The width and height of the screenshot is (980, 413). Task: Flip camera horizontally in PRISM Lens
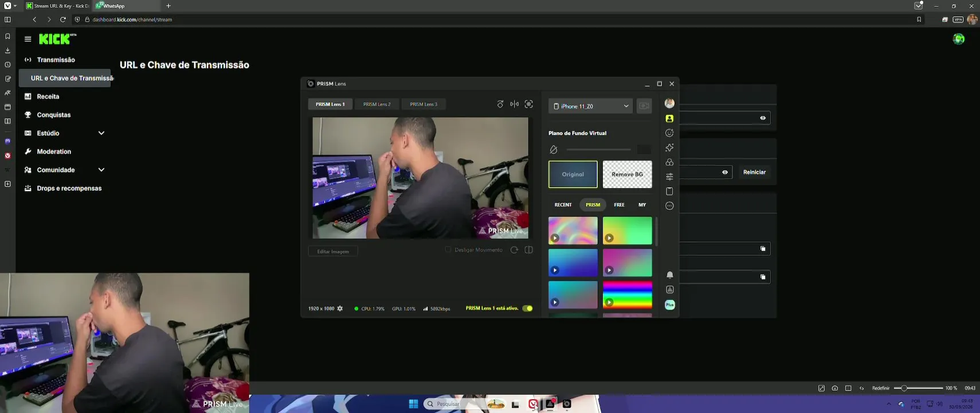[515, 104]
